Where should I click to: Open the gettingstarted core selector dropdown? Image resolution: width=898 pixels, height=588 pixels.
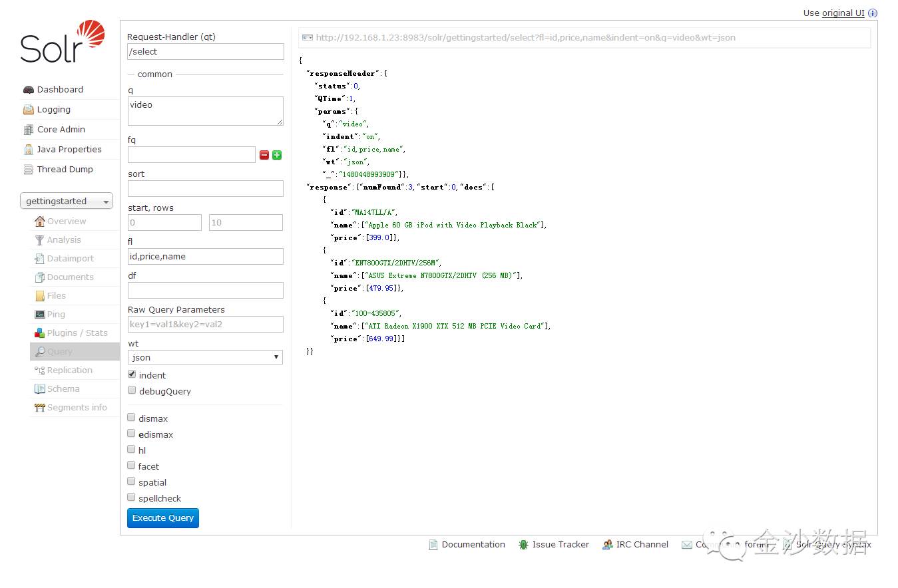click(67, 202)
